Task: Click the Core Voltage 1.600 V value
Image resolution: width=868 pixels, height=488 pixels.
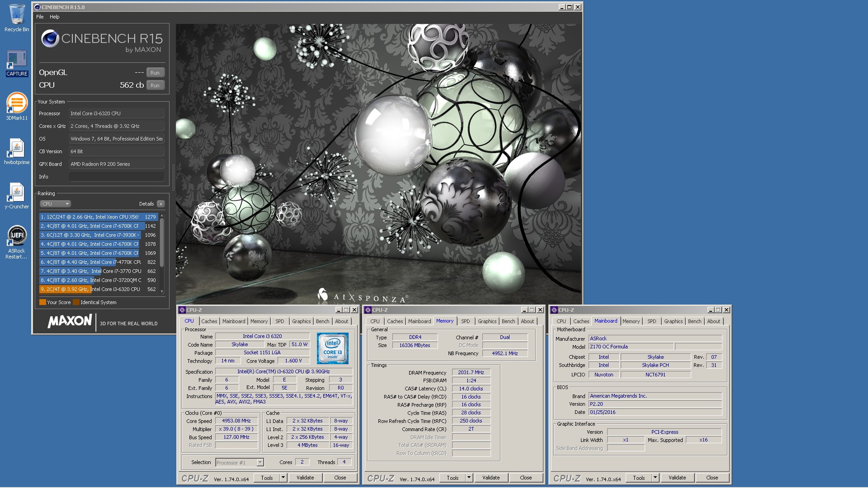Action: [x=293, y=361]
